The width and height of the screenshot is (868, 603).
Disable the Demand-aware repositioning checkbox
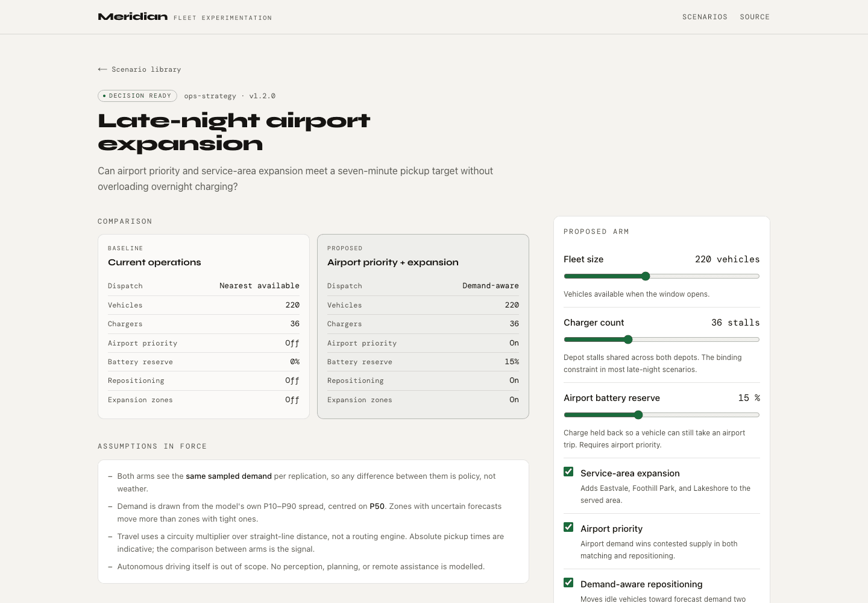[568, 582]
